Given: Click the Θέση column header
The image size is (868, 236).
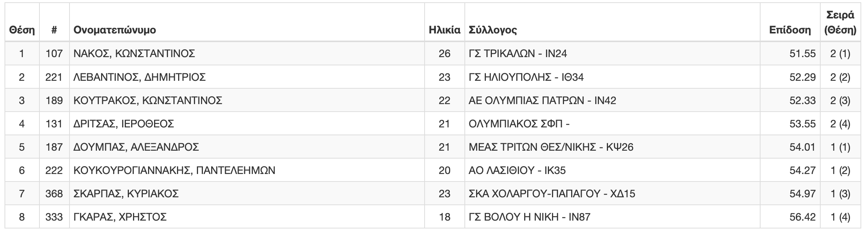Looking at the screenshot, I should point(22,30).
